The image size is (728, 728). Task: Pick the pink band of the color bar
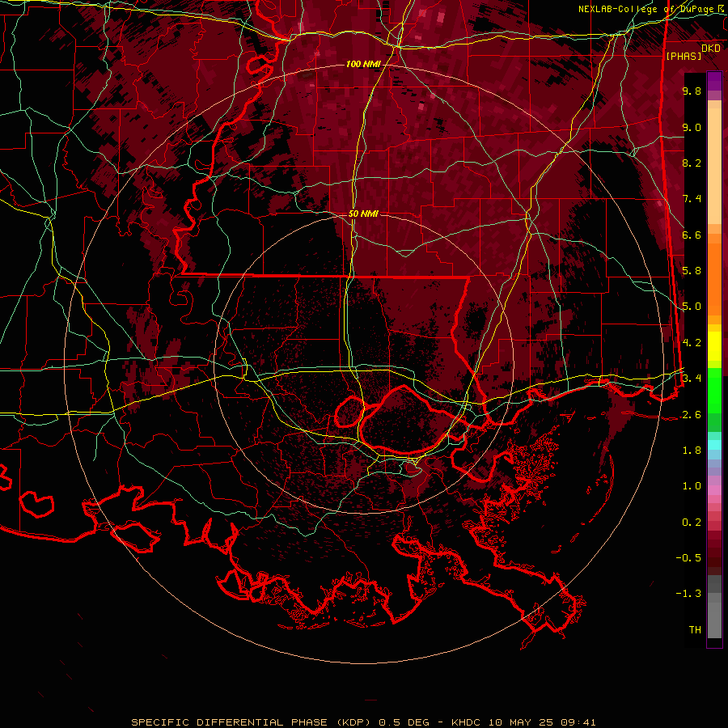714,490
